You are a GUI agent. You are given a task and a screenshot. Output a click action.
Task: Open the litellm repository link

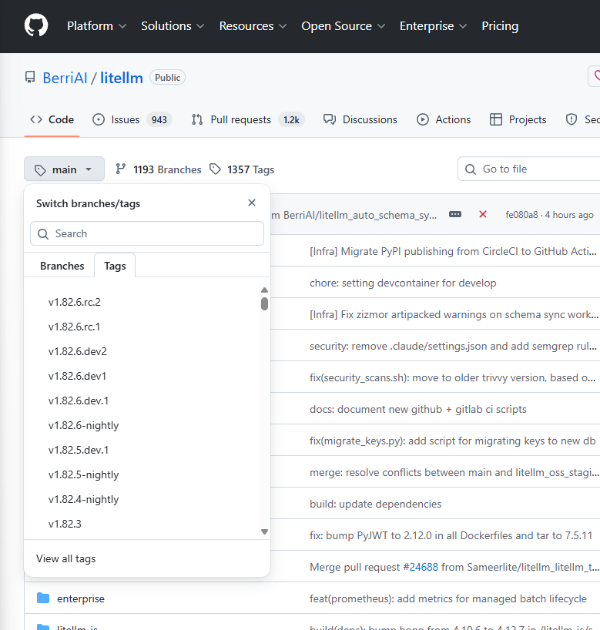pyautogui.click(x=121, y=78)
